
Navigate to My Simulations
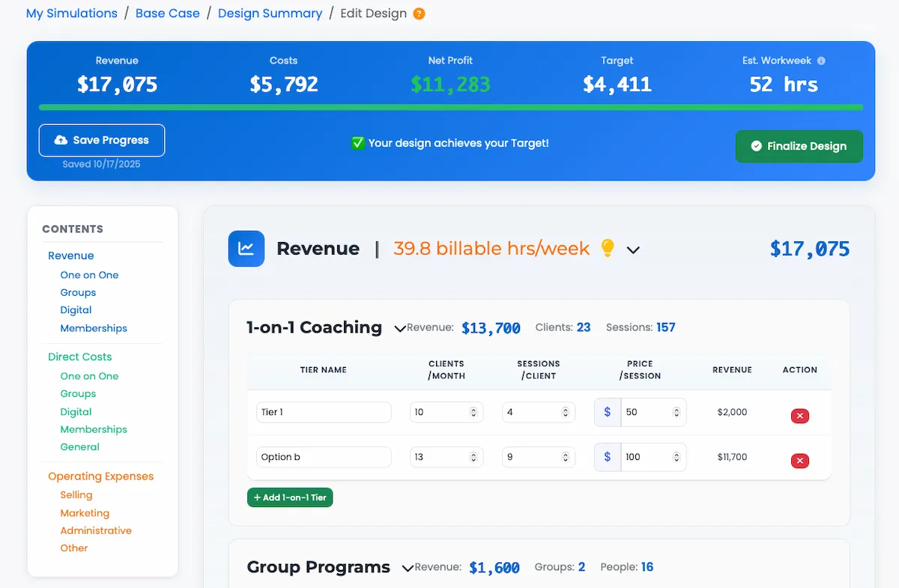pos(71,13)
